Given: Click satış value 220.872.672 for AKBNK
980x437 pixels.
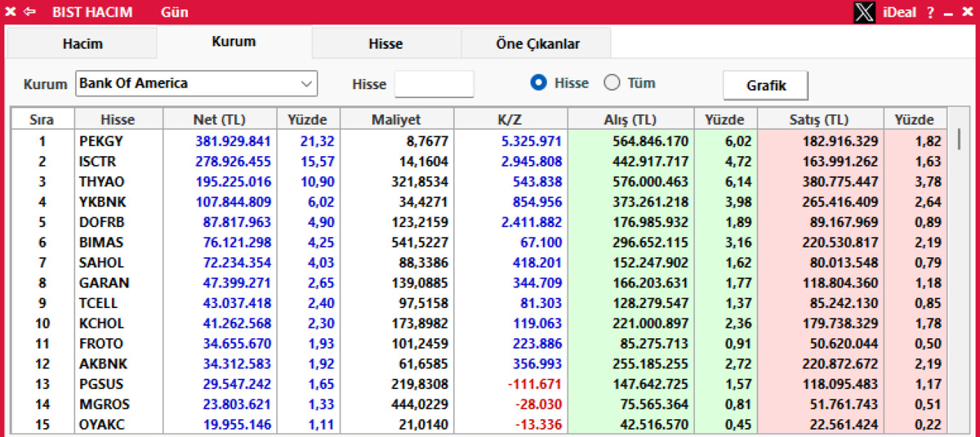Looking at the screenshot, I should click(840, 364).
